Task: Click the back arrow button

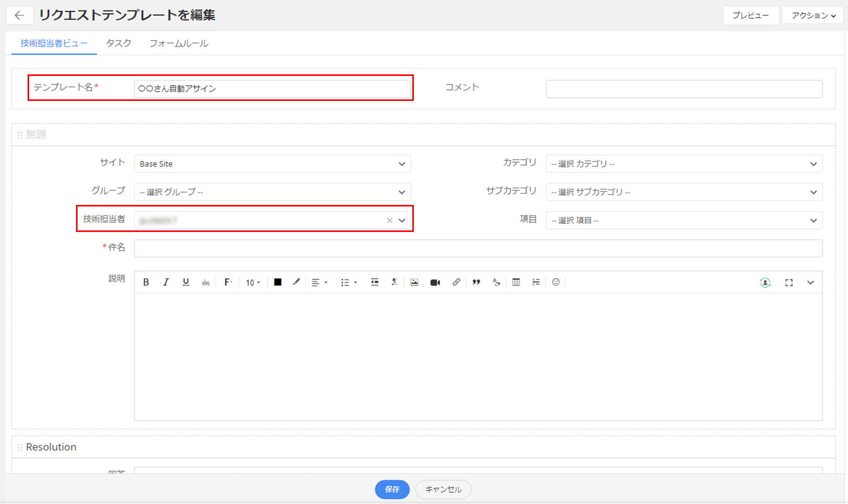Action: click(20, 16)
